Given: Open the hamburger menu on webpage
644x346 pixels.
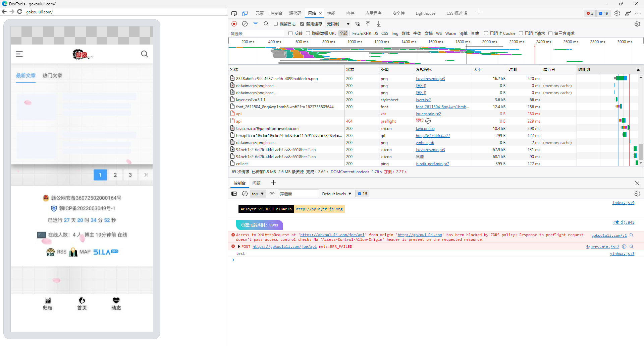Looking at the screenshot, I should pos(19,54).
